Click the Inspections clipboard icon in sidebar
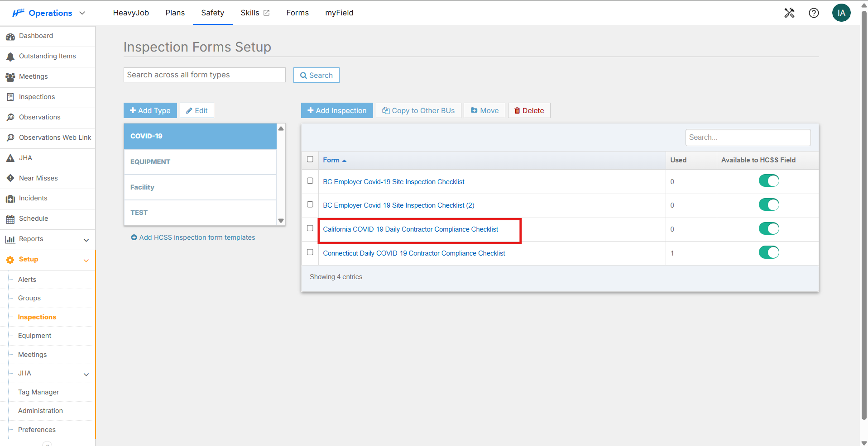Image resolution: width=868 pixels, height=446 pixels. point(10,97)
